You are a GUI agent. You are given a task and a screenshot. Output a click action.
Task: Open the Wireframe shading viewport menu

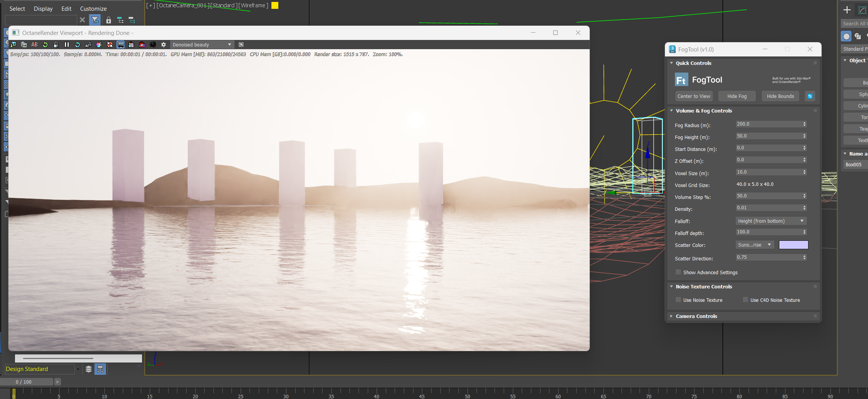(253, 5)
